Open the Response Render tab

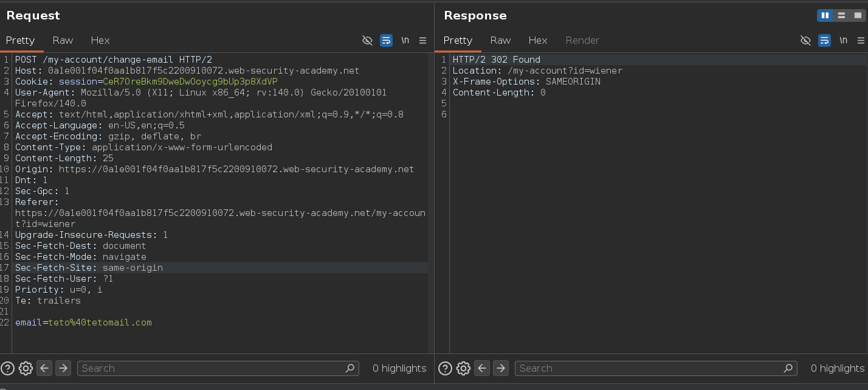point(582,40)
